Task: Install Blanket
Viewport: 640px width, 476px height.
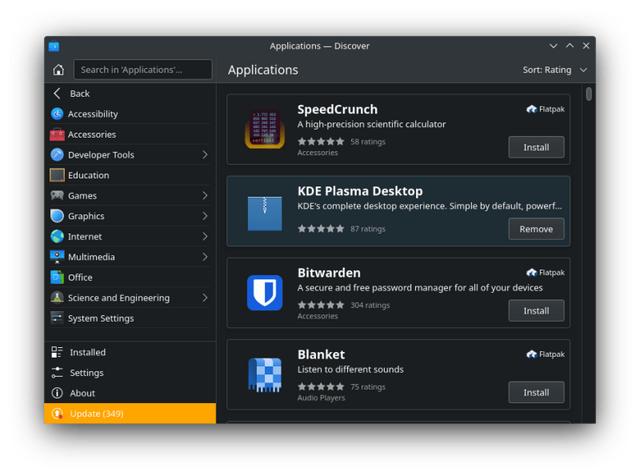Action: [536, 392]
